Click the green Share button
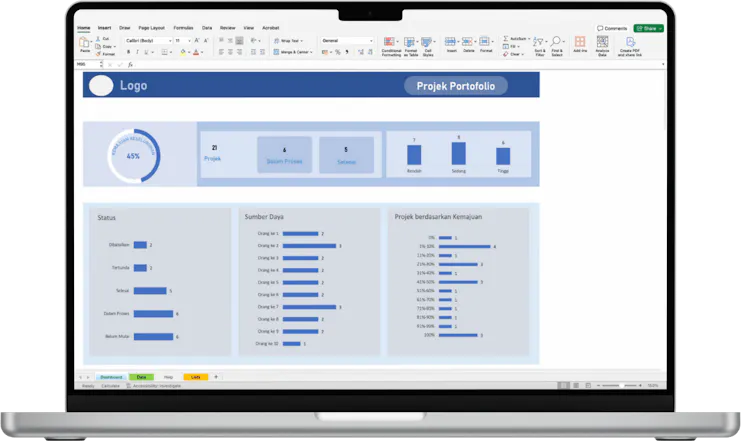The image size is (741, 441). 648,28
